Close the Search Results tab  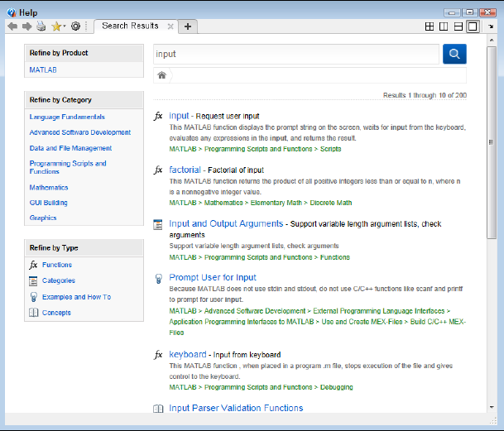[x=170, y=26]
